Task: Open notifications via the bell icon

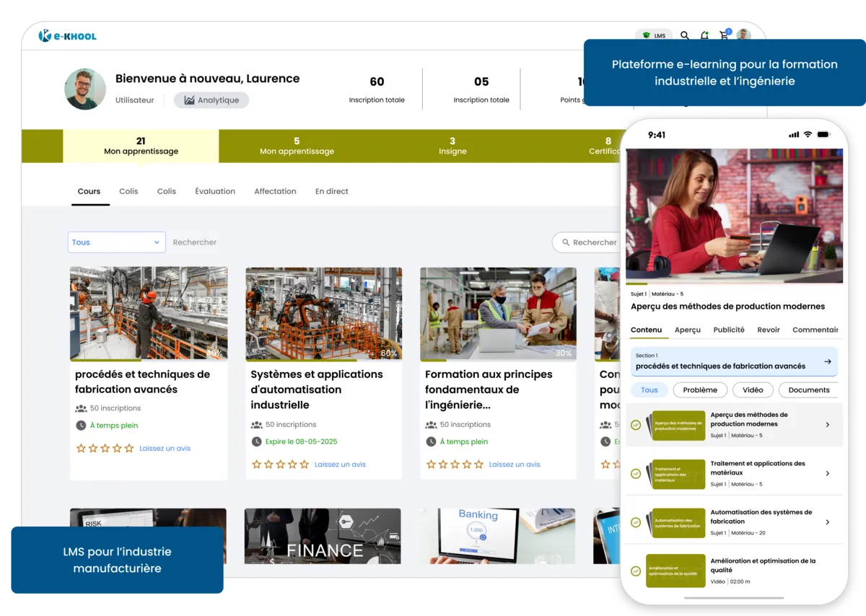Action: pyautogui.click(x=704, y=35)
